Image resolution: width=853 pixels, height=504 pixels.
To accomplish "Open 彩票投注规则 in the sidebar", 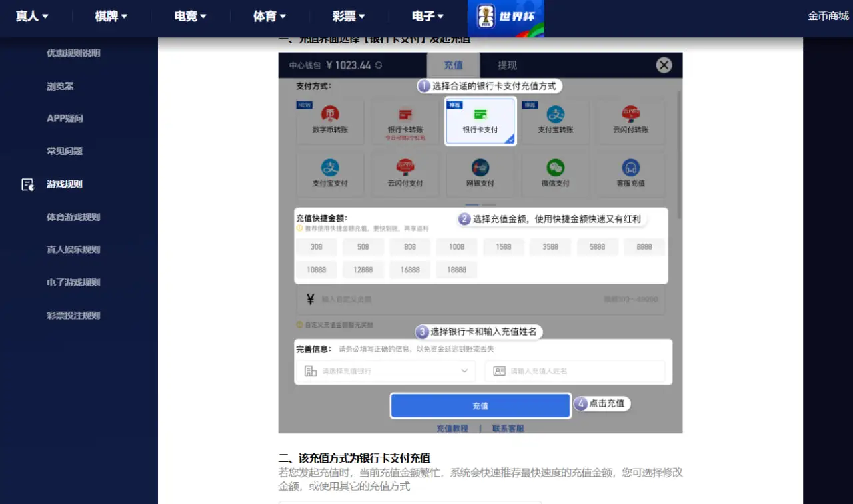I will tap(73, 316).
